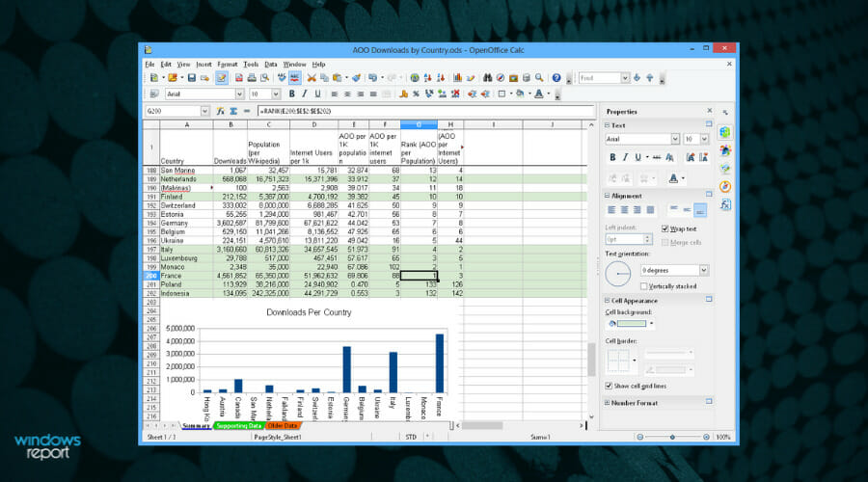868x482 pixels.
Task: Toggle Bold in the Properties panel
Action: tap(612, 158)
